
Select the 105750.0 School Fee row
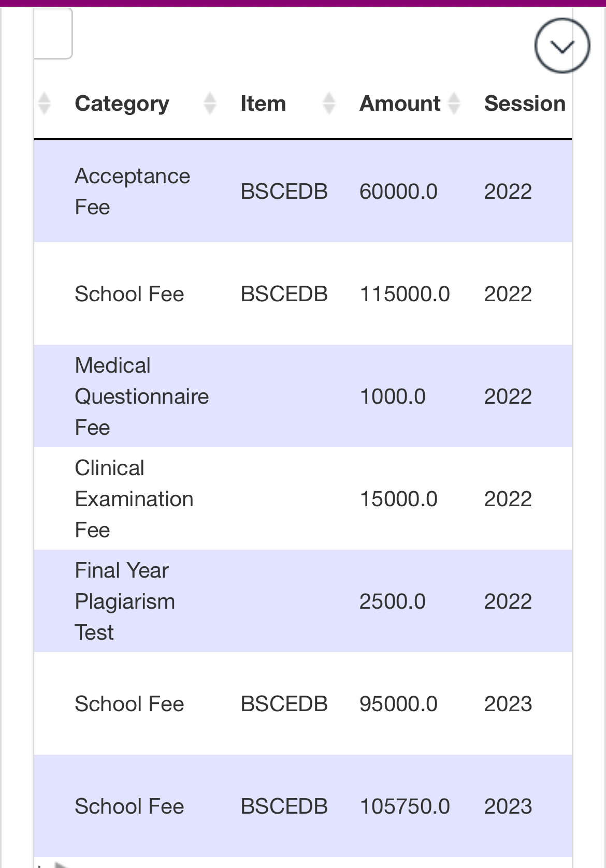point(303,806)
